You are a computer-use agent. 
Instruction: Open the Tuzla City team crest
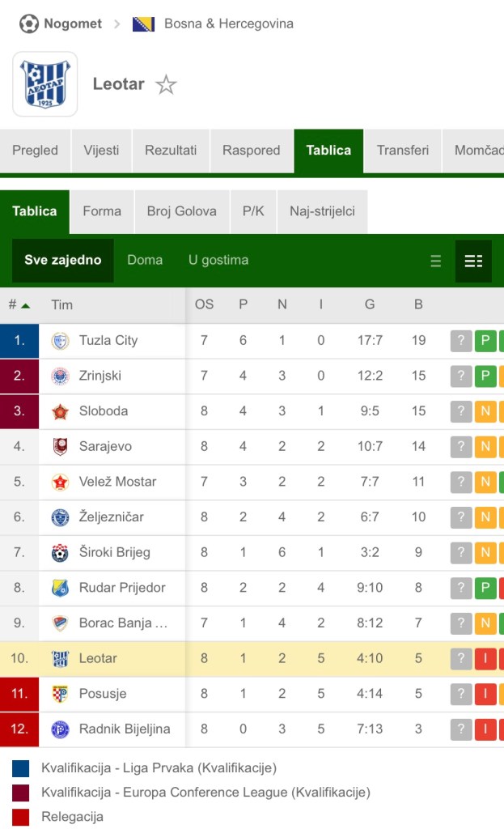61,341
